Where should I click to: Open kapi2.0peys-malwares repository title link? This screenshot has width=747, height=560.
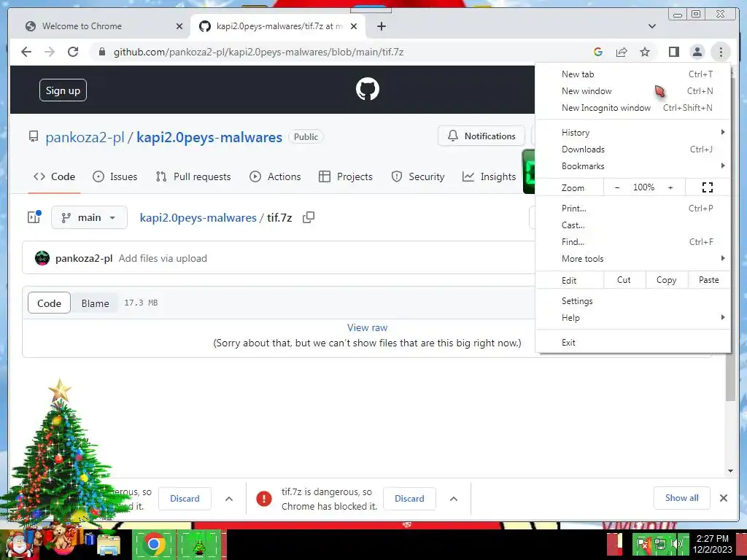209,137
